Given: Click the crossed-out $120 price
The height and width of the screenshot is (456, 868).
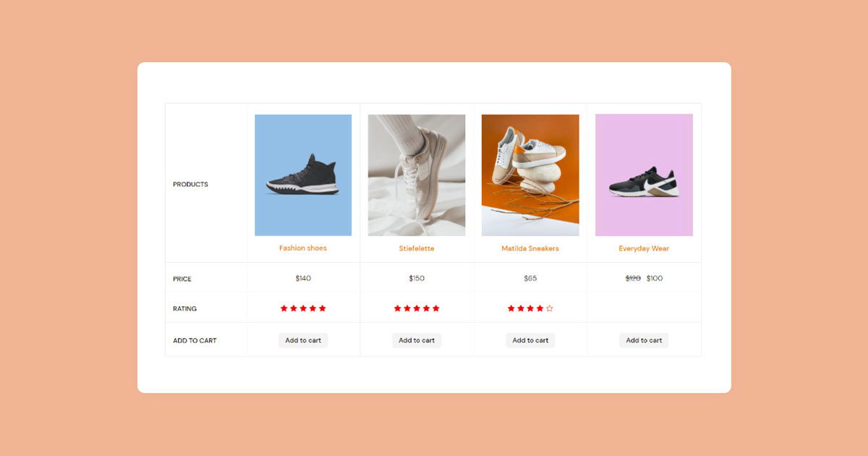Looking at the screenshot, I should point(633,279).
